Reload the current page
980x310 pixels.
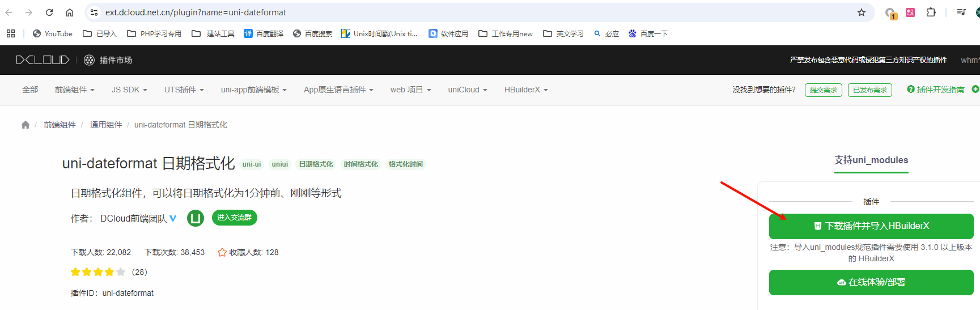(x=49, y=12)
